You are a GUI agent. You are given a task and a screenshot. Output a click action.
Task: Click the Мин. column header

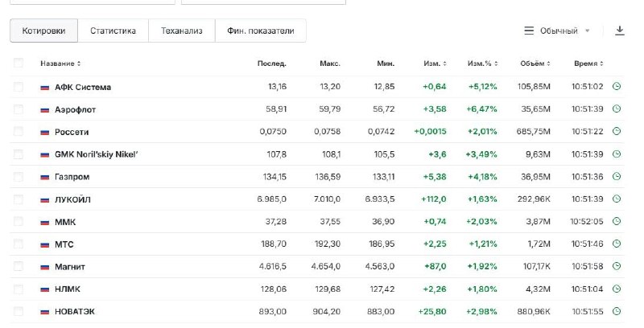[386, 64]
